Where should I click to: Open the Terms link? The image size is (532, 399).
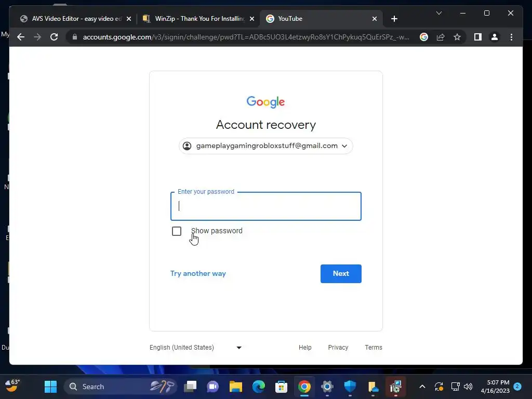[x=373, y=348]
